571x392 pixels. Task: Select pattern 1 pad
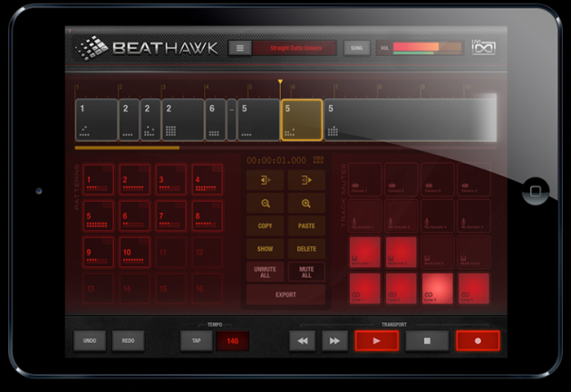(x=98, y=179)
